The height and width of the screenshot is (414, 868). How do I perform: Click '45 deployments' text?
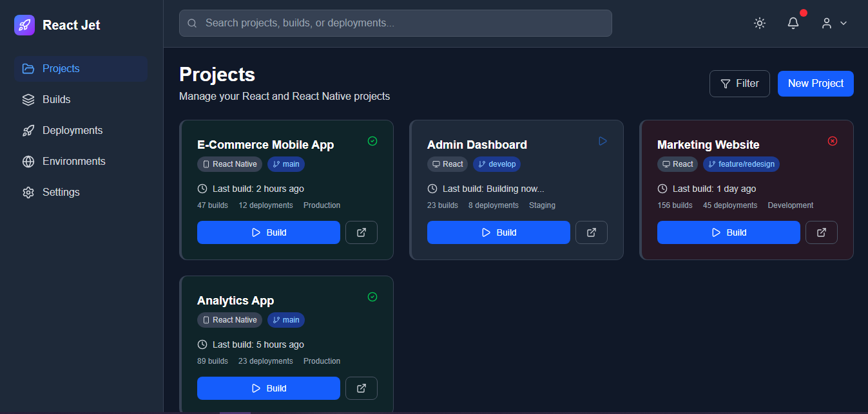coord(730,205)
